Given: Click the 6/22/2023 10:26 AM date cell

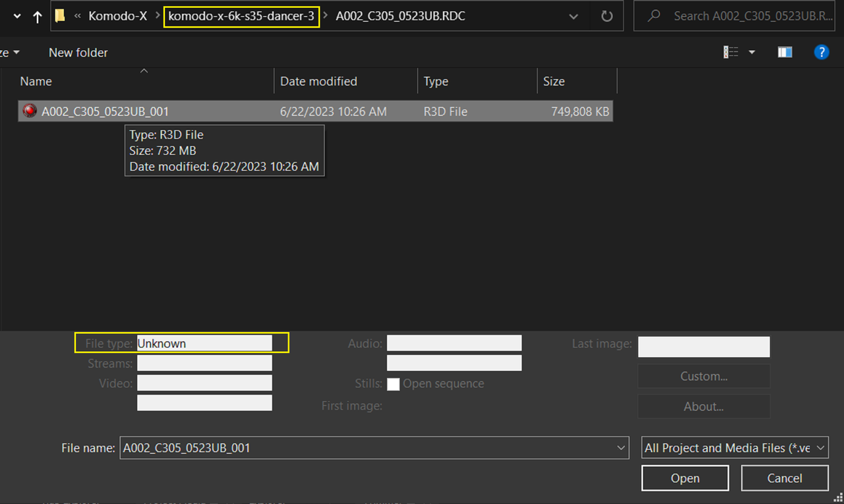Looking at the screenshot, I should pos(334,112).
